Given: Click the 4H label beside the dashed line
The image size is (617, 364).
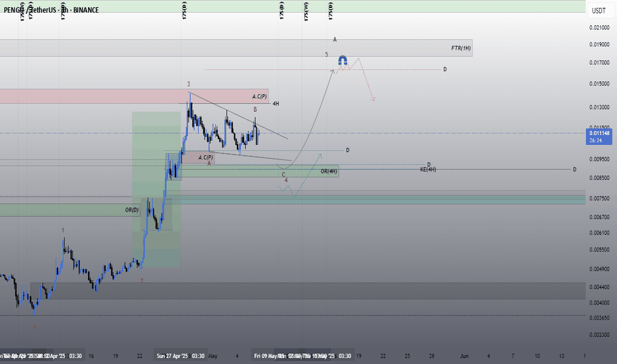Looking at the screenshot, I should pyautogui.click(x=276, y=104).
